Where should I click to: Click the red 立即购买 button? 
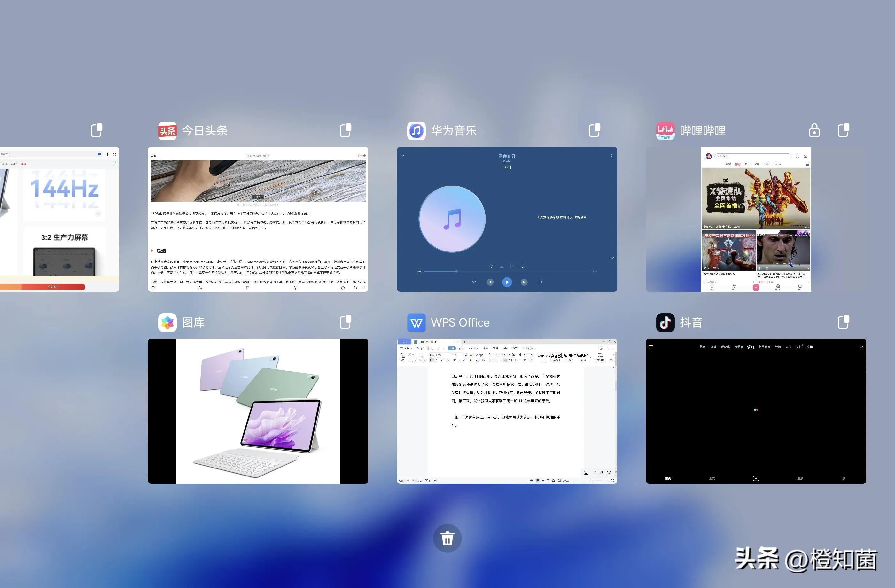click(x=53, y=287)
